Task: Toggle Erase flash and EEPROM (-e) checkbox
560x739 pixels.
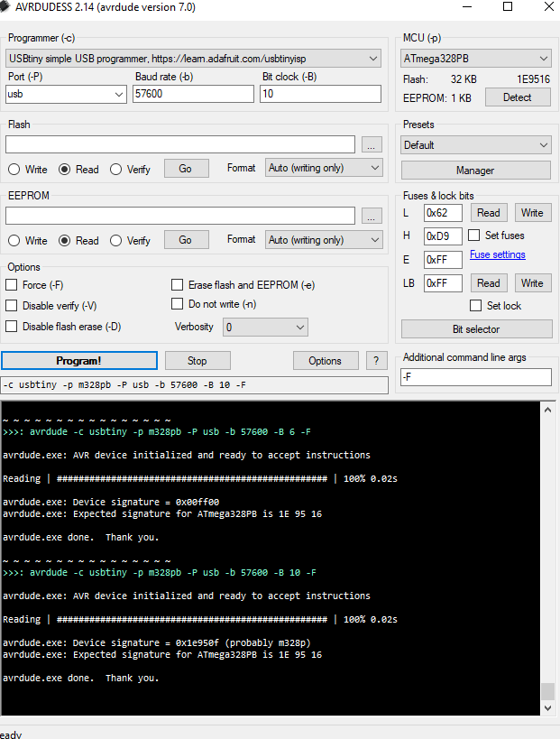Action: pos(177,284)
